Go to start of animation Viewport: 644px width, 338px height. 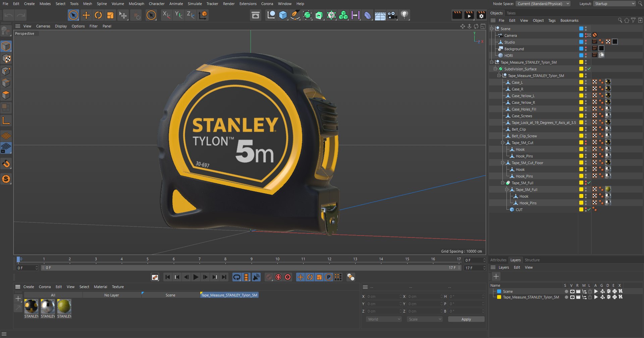[167, 277]
